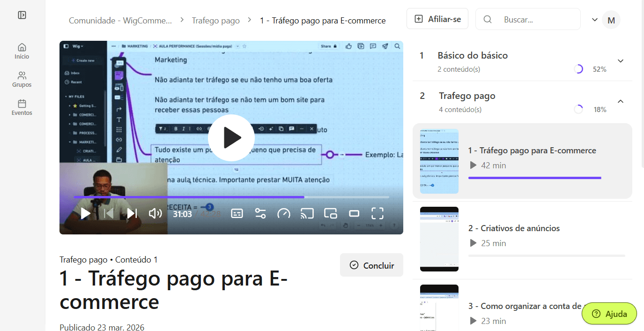Click the 4 conteúdo(s) label
Screen dimensions: 644x331
[460, 110]
